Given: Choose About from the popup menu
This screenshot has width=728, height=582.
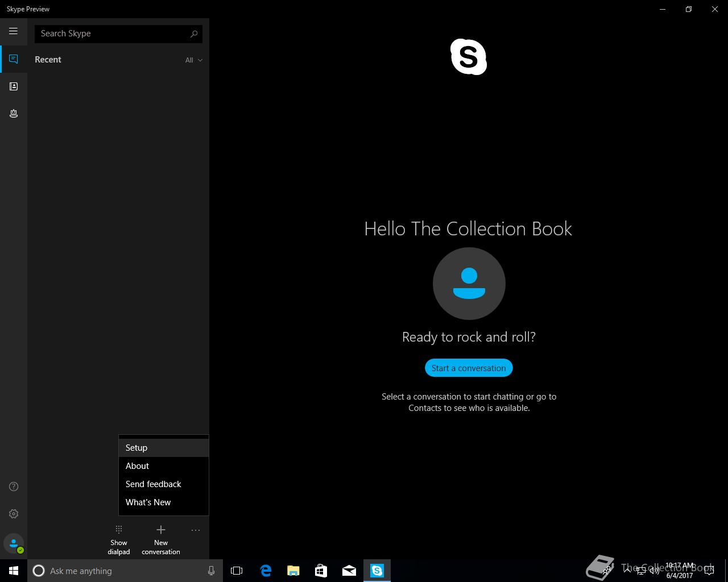Looking at the screenshot, I should (164, 466).
